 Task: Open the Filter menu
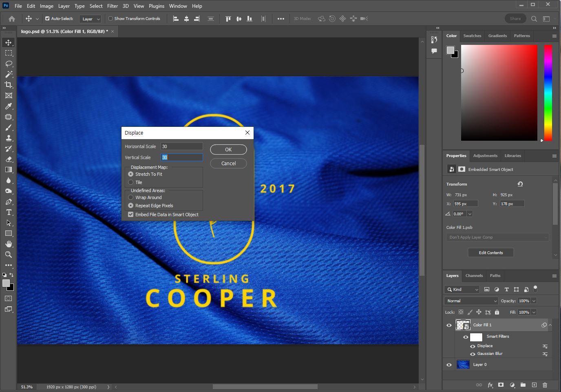[113, 6]
